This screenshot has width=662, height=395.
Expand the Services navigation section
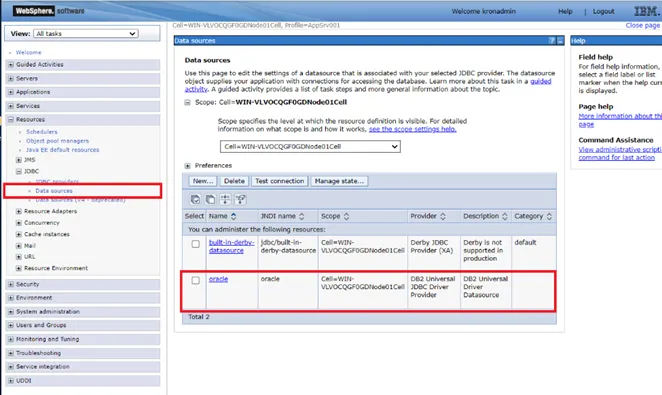point(11,106)
